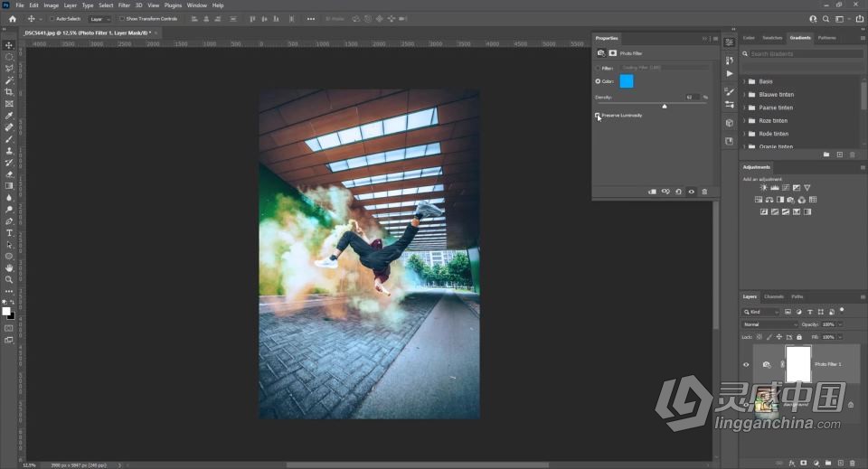The height and width of the screenshot is (469, 868).
Task: Enable the Auto-Select checkbox
Action: tap(52, 19)
